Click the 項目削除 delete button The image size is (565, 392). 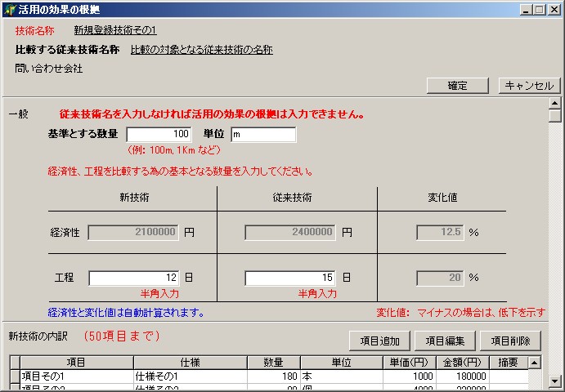510,341
